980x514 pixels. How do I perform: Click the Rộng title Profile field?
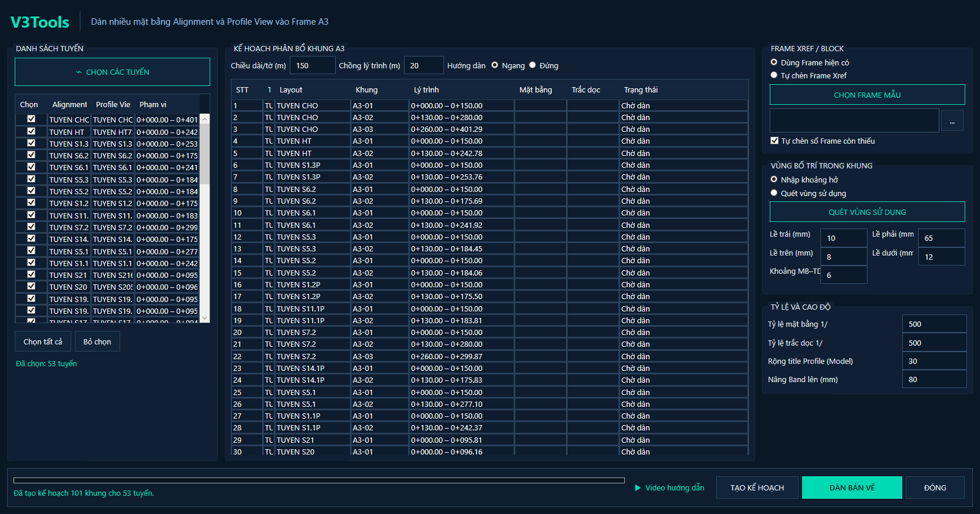[x=935, y=361]
